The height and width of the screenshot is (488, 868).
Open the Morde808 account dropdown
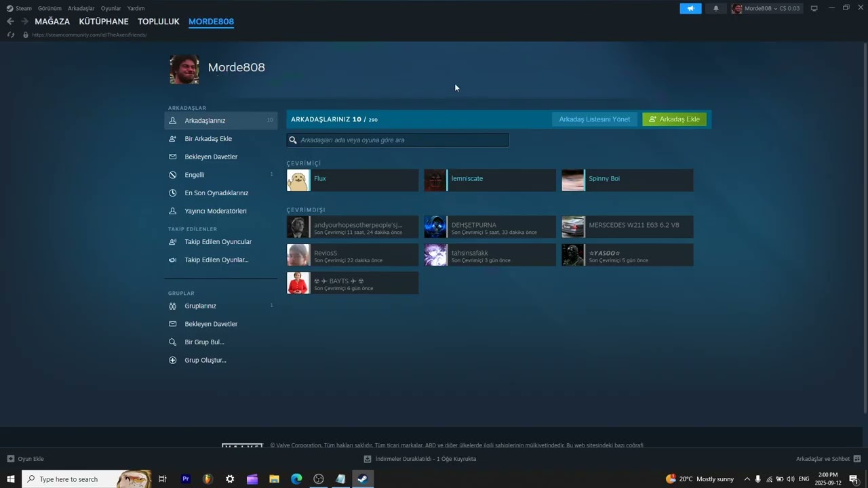tap(766, 8)
